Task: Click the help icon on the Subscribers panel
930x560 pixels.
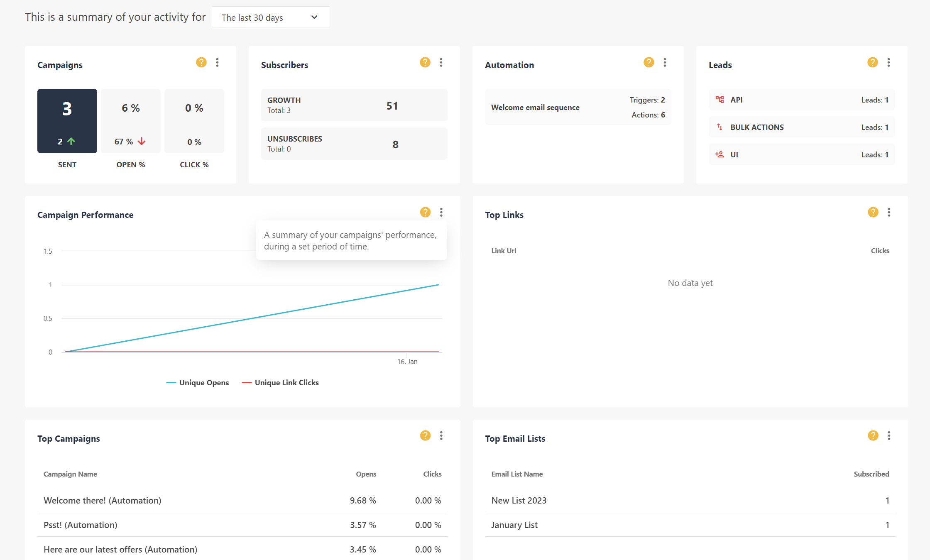Action: click(425, 62)
